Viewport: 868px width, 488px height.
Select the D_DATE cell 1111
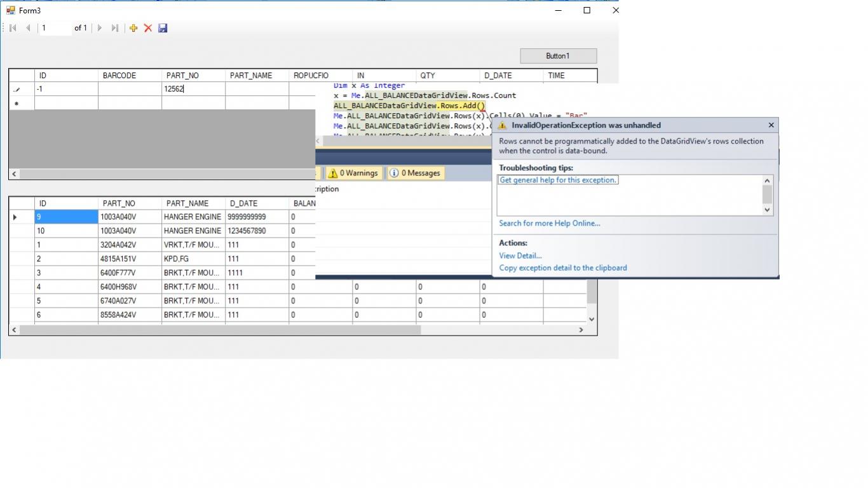tap(257, 273)
